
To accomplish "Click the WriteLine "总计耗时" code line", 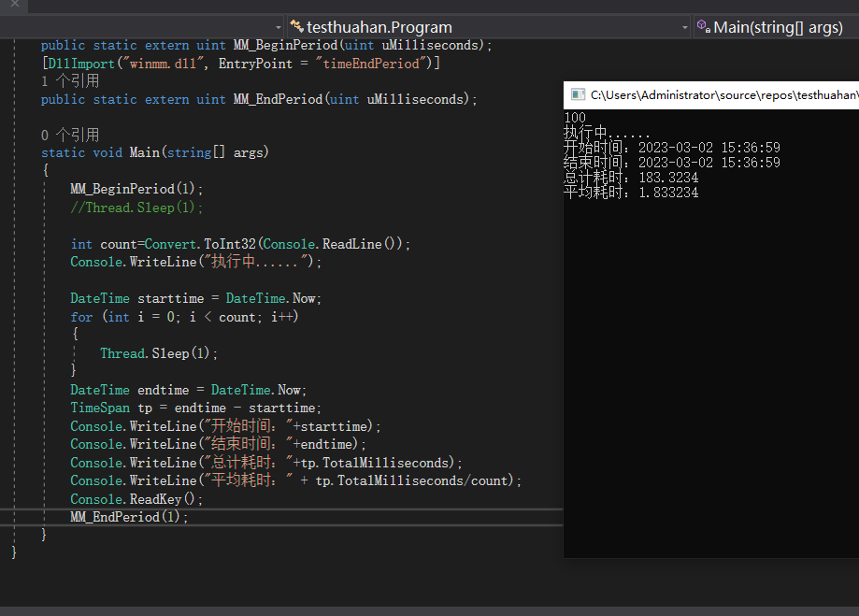I will click(x=266, y=463).
